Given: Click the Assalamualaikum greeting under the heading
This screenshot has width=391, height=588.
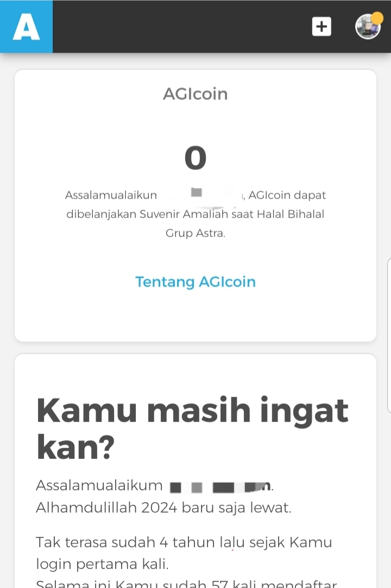Looking at the screenshot, I should pyautogui.click(x=99, y=485).
